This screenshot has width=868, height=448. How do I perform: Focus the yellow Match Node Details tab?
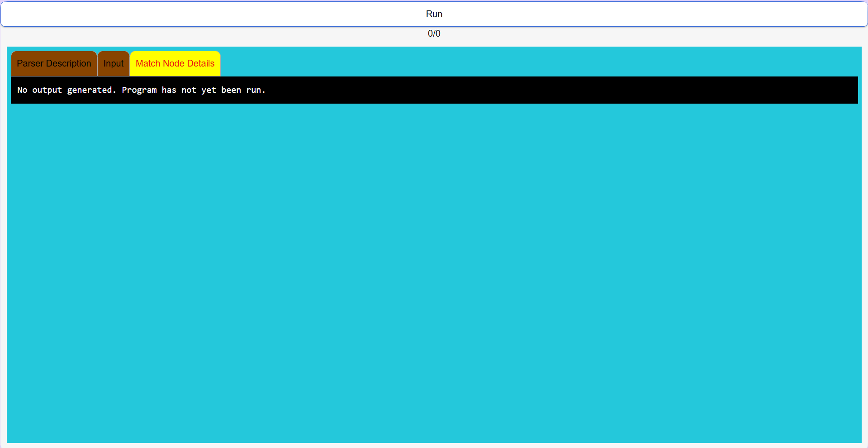(x=175, y=63)
